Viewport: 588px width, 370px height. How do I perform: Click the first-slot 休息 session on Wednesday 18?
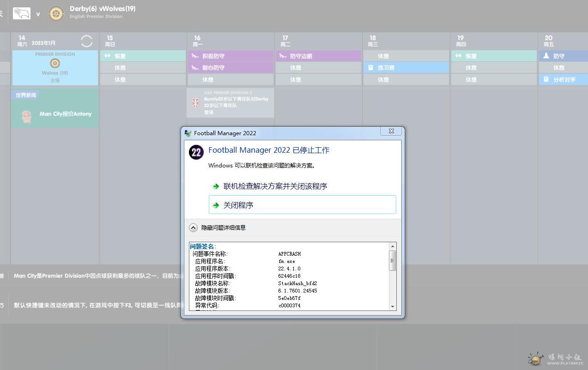(406, 56)
